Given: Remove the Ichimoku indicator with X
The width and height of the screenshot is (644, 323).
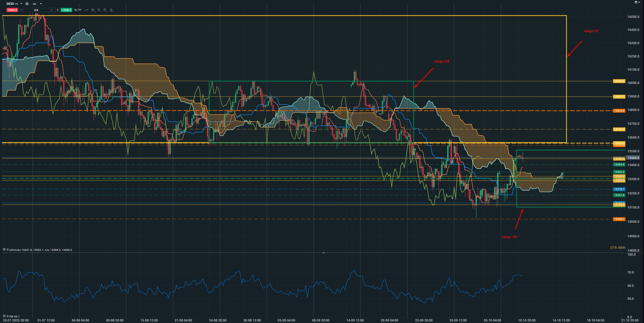Looking at the screenshot, I should coord(8,250).
